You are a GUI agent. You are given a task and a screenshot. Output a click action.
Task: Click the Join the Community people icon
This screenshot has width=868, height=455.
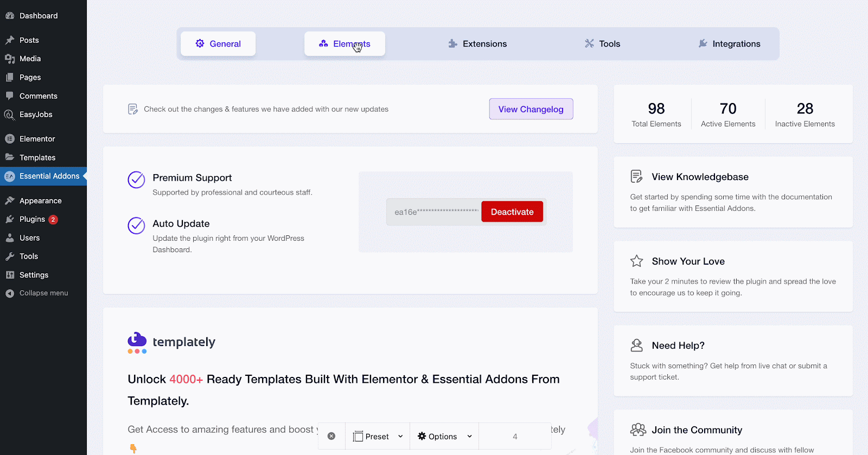click(x=638, y=430)
